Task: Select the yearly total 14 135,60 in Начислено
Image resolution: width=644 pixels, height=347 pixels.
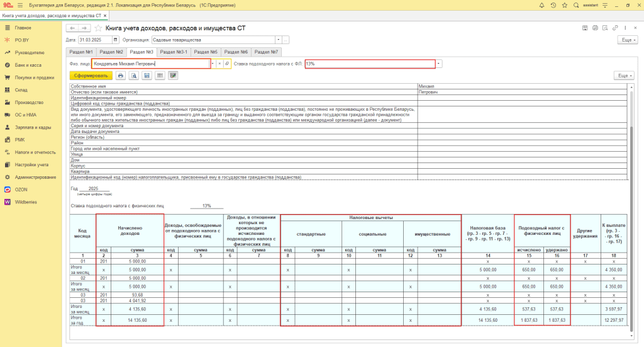Action: (x=137, y=320)
